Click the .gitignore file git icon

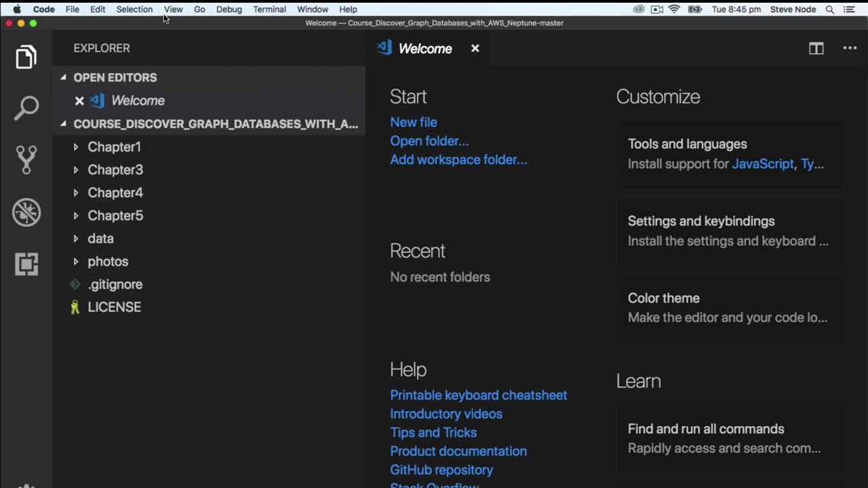(x=75, y=285)
